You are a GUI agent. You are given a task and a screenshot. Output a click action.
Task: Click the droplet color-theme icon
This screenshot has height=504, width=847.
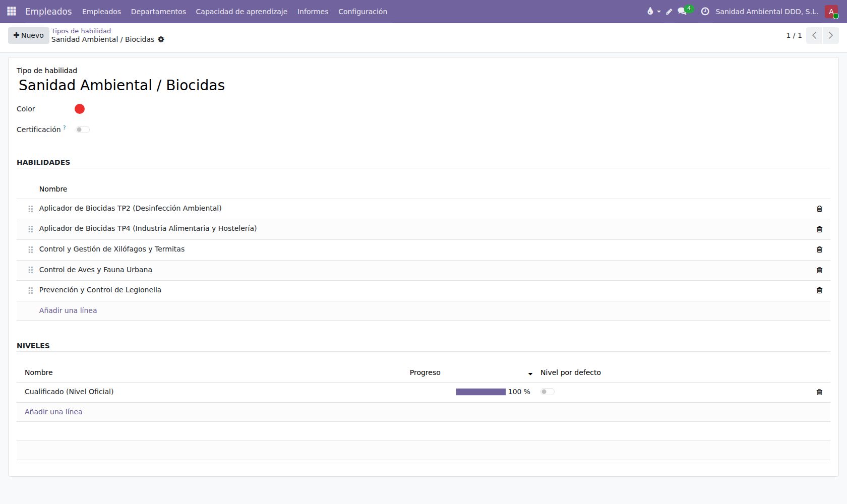coord(650,11)
